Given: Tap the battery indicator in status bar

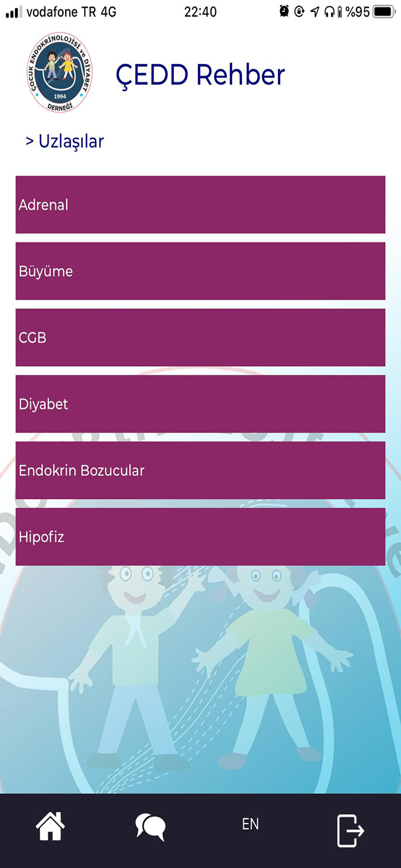Looking at the screenshot, I should [384, 12].
